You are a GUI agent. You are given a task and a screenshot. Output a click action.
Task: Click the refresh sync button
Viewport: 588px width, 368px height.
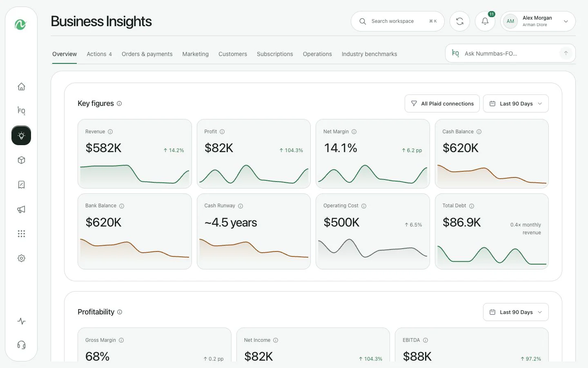[x=460, y=21]
